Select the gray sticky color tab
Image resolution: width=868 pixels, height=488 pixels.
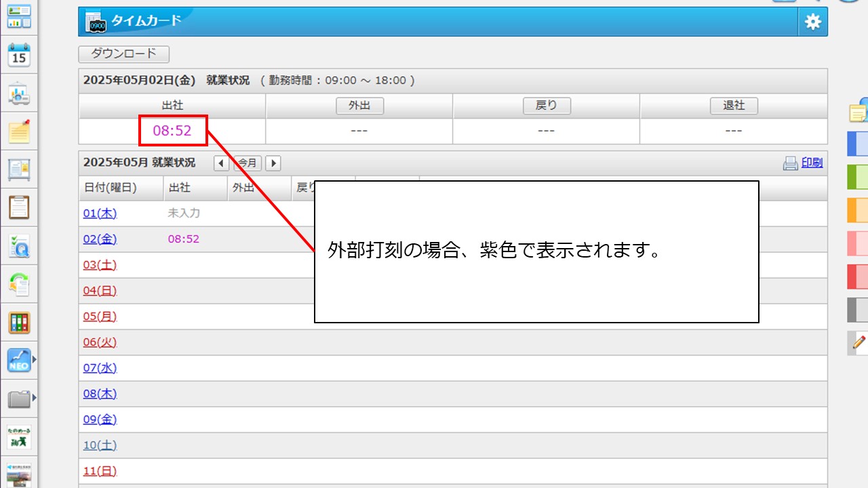(x=858, y=310)
